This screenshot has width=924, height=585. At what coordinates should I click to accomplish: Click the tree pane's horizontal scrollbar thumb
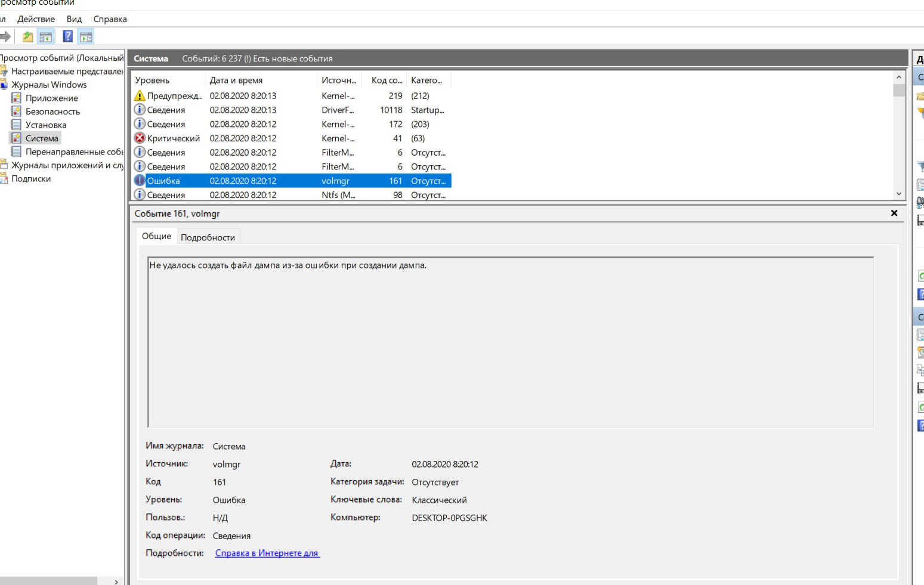point(48,581)
